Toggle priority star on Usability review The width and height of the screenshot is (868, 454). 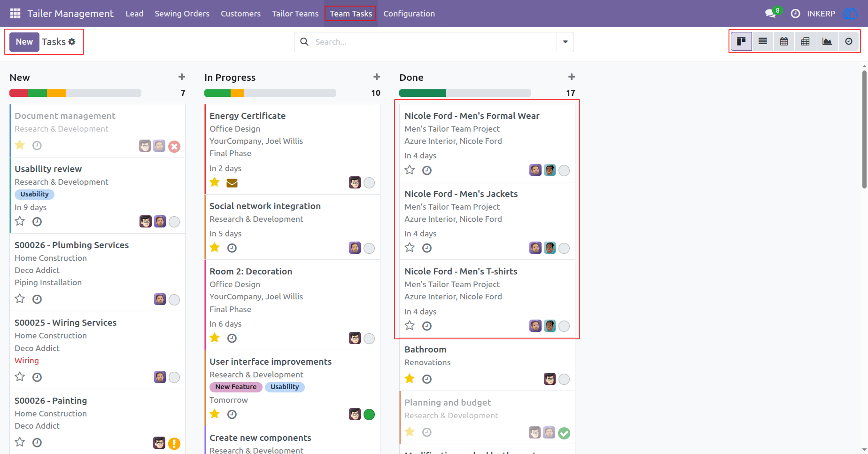click(20, 221)
